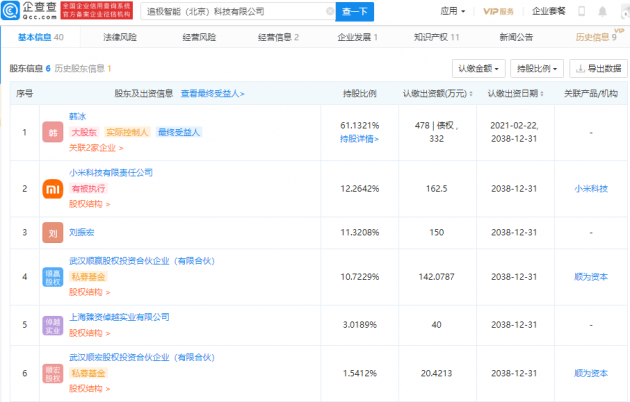This screenshot has height=402, width=630.
Task: Click the 实际控制人 tag
Action: (127, 132)
